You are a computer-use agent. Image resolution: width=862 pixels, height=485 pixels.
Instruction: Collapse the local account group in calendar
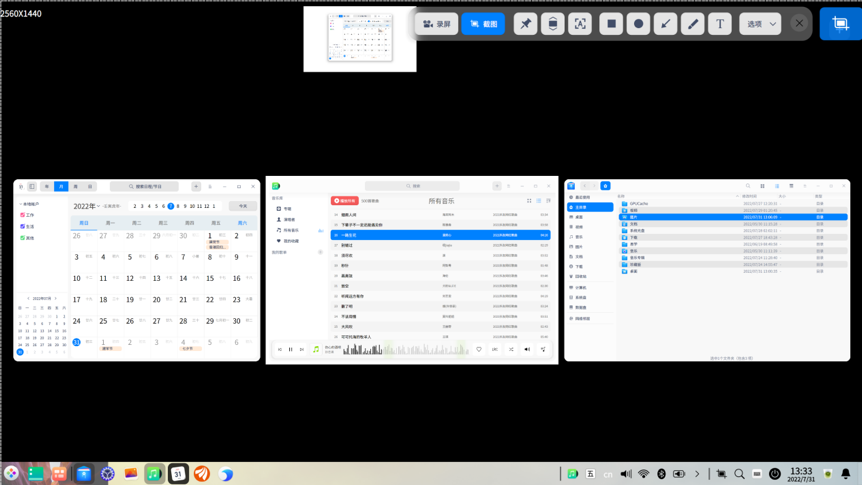tap(21, 204)
